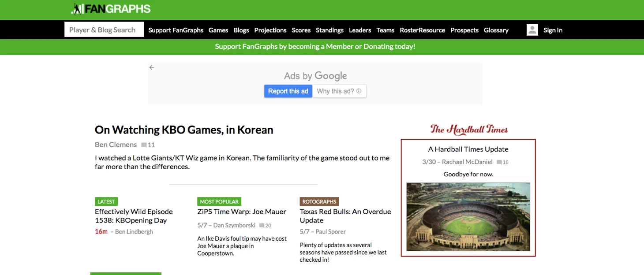The height and width of the screenshot is (275, 644).
Task: Click the Ads by Google text
Action: point(315,76)
